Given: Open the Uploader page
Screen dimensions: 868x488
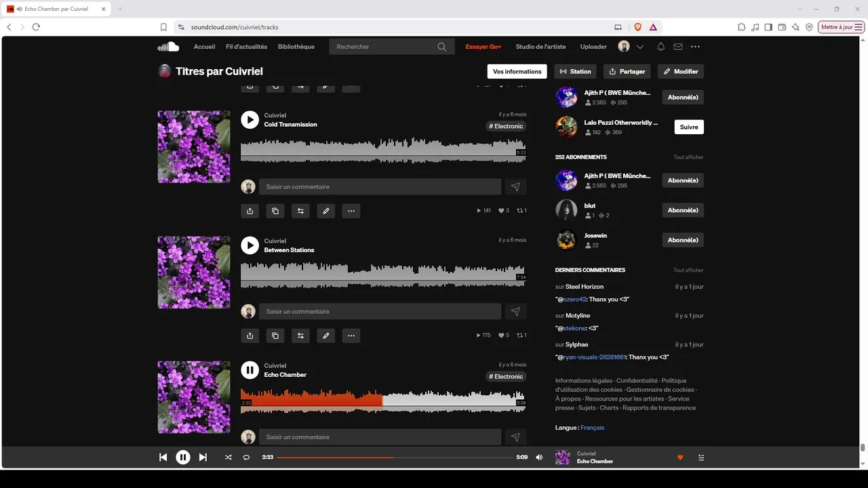Looking at the screenshot, I should (x=593, y=47).
